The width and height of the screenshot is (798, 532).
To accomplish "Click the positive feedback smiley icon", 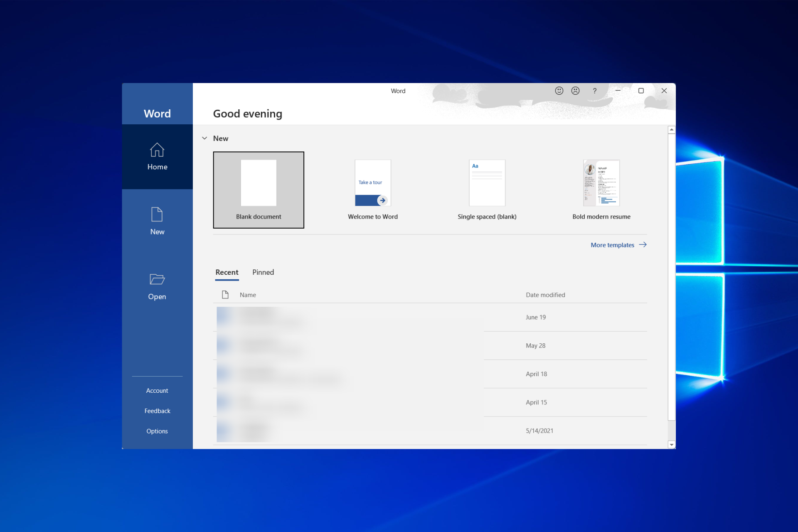I will tap(559, 90).
